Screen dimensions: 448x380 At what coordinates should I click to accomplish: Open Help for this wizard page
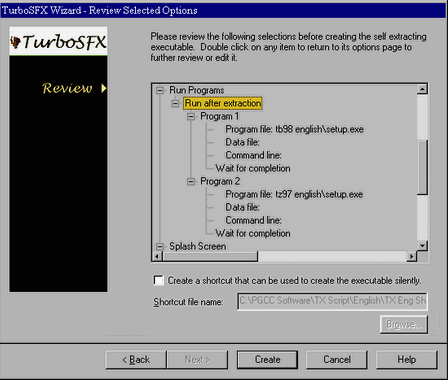point(407,360)
